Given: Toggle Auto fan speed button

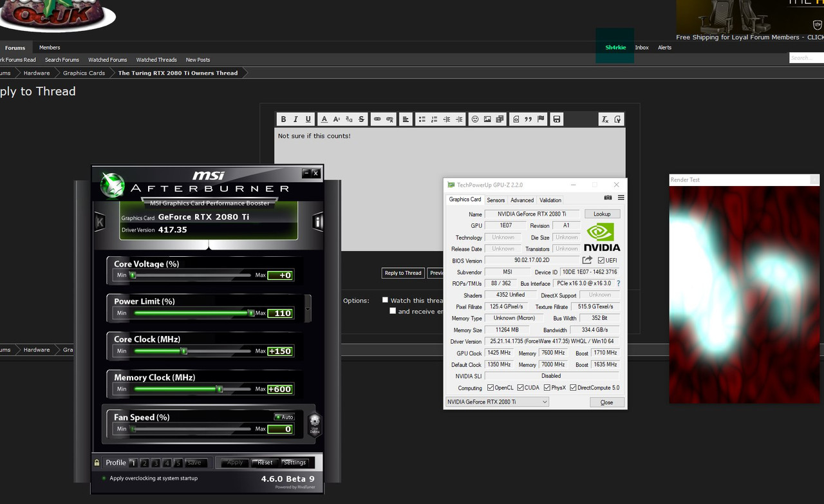Looking at the screenshot, I should (284, 417).
